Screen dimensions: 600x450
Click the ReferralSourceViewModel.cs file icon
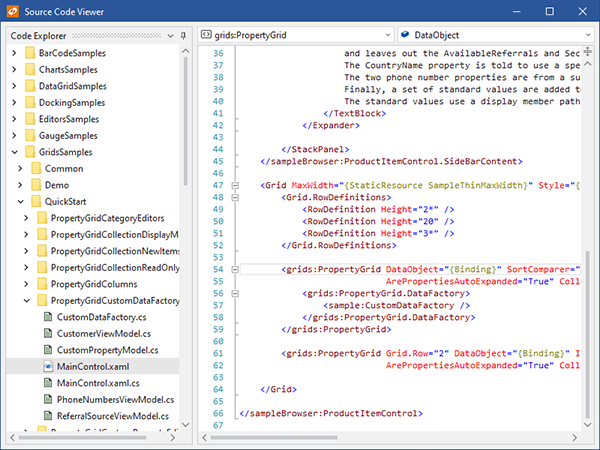pyautogui.click(x=48, y=416)
